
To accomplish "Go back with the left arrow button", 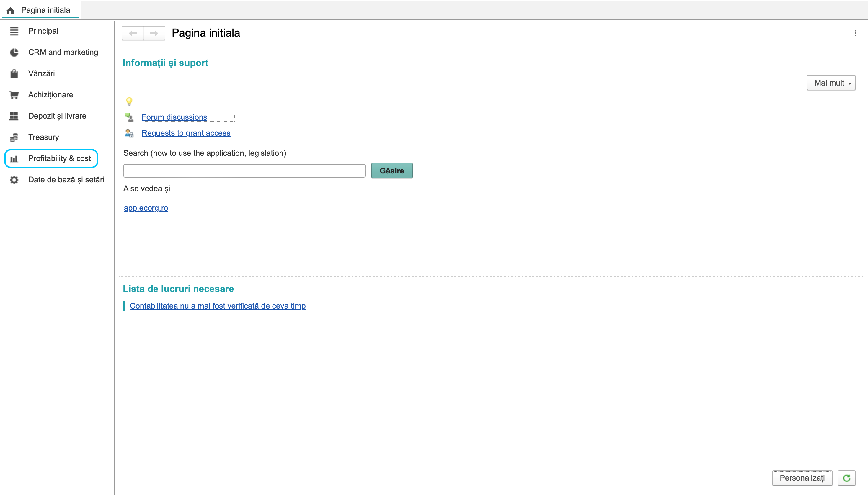I will pos(133,33).
